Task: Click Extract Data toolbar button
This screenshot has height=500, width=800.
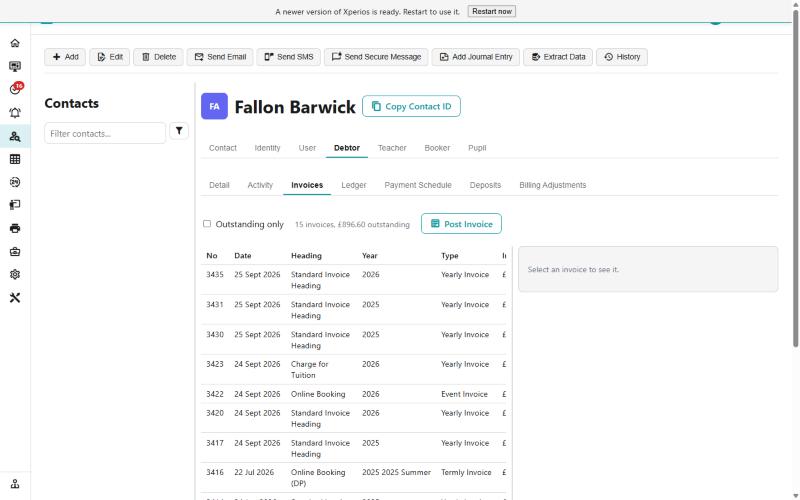Action: pyautogui.click(x=558, y=57)
